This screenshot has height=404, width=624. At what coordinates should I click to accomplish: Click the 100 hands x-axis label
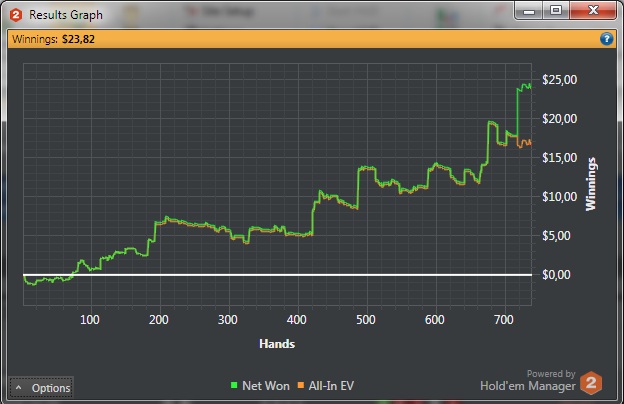click(x=90, y=320)
